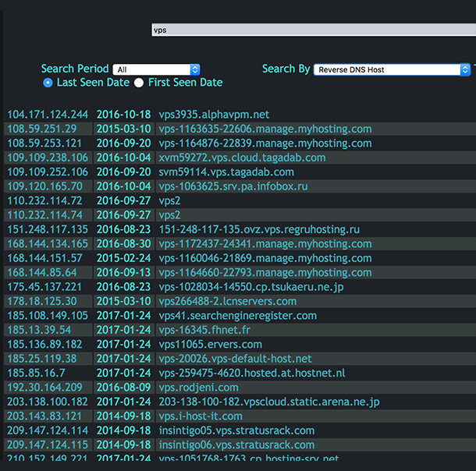Click IP address 109.120.165.70
The width and height of the screenshot is (476, 471).
pos(45,186)
